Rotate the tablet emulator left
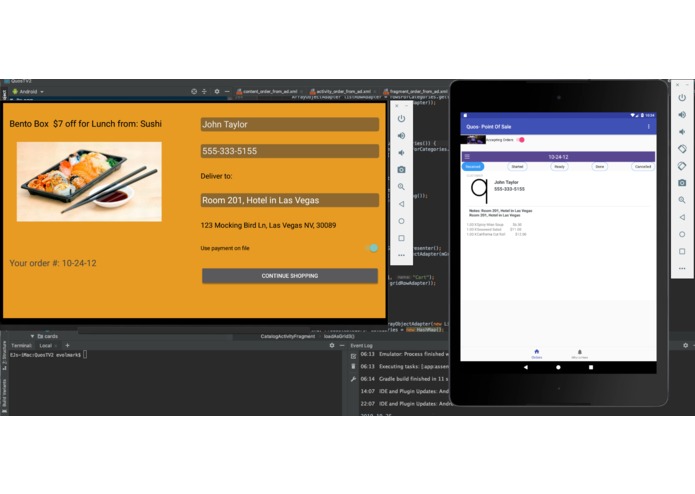695x494 pixels. tap(682, 149)
